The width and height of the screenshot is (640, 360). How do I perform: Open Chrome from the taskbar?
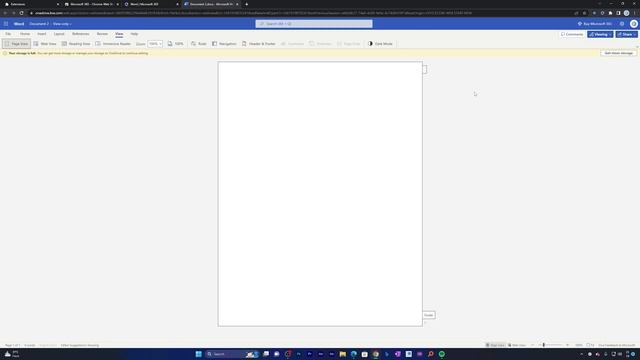click(x=376, y=354)
